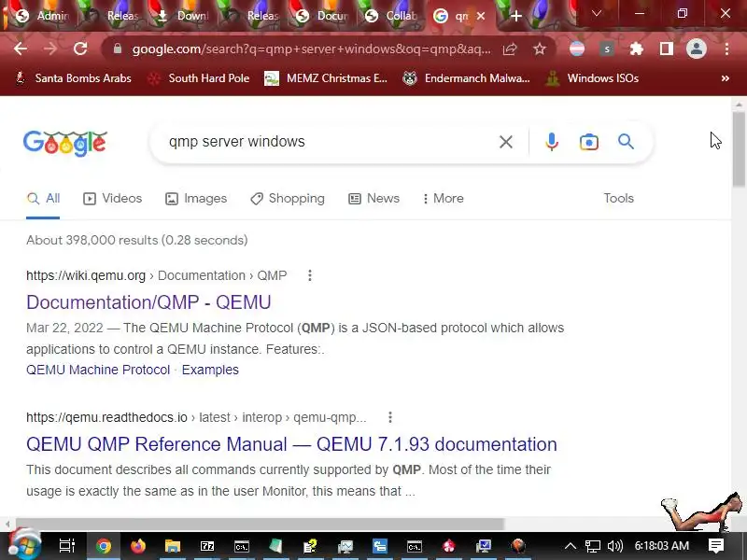This screenshot has height=560, width=747.
Task: Share this page from the address bar
Action: pyautogui.click(x=510, y=49)
